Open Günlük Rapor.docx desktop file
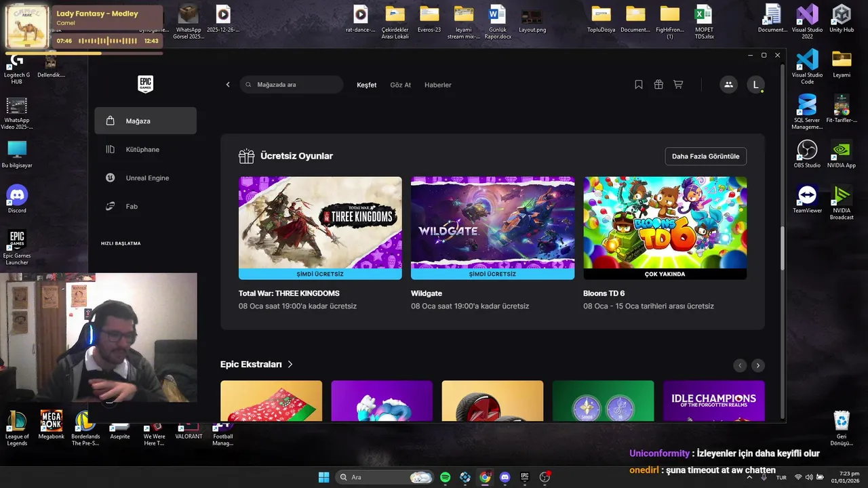Image resolution: width=868 pixels, height=488 pixels. 498,22
